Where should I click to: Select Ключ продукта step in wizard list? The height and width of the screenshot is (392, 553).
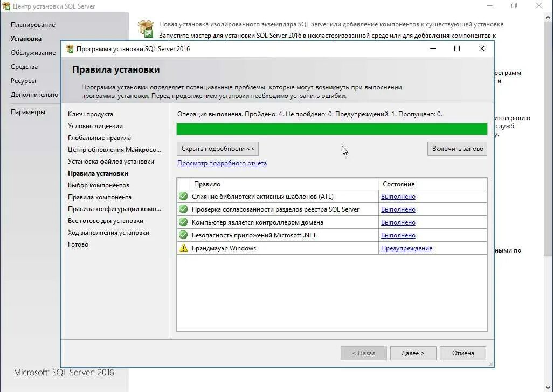91,114
